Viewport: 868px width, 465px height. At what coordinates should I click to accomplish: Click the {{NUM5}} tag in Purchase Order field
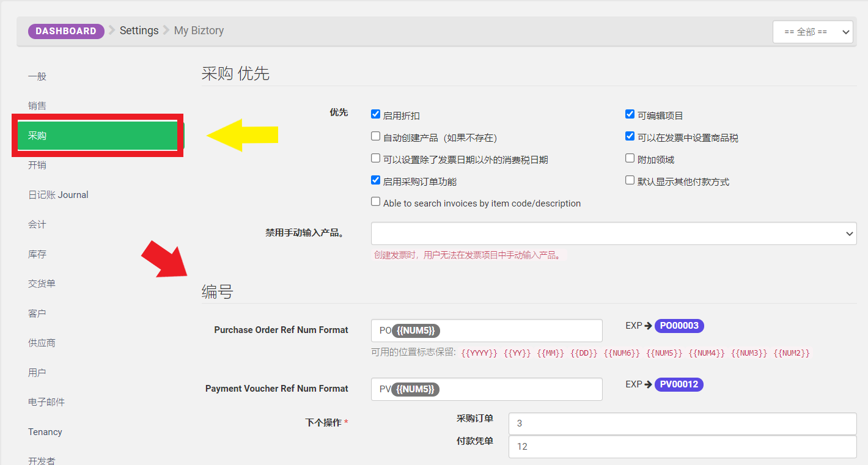(x=416, y=331)
